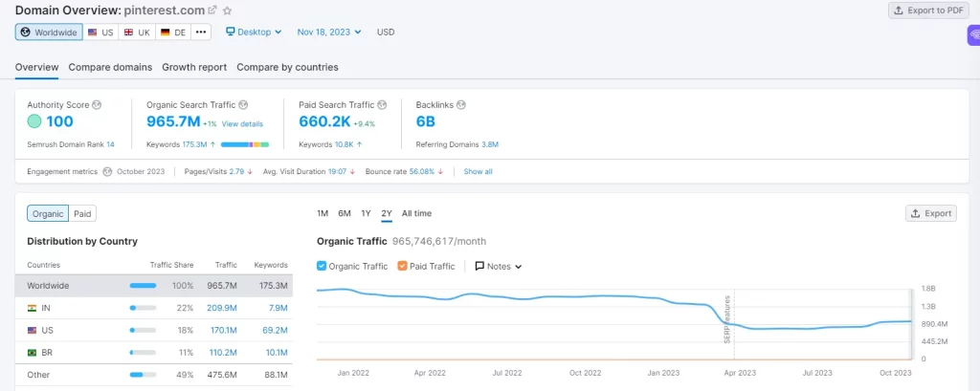Image resolution: width=980 pixels, height=391 pixels.
Task: Click the Worldwide traffic share bar
Action: [x=144, y=286]
